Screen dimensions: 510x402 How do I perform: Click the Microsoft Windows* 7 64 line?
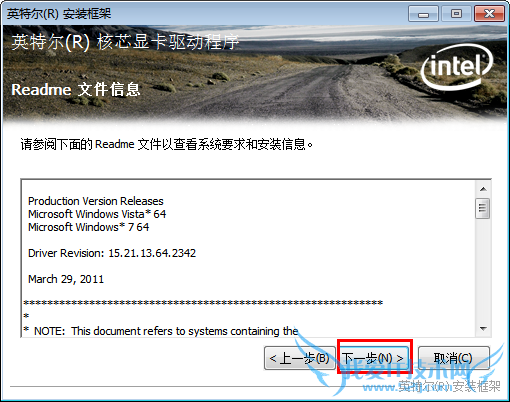pos(89,227)
